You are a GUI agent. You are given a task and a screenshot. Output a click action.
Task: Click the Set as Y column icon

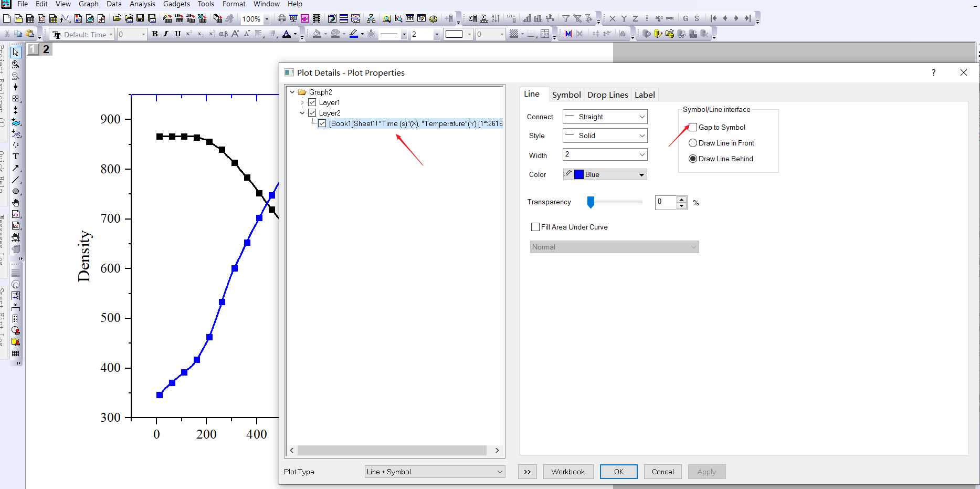624,18
